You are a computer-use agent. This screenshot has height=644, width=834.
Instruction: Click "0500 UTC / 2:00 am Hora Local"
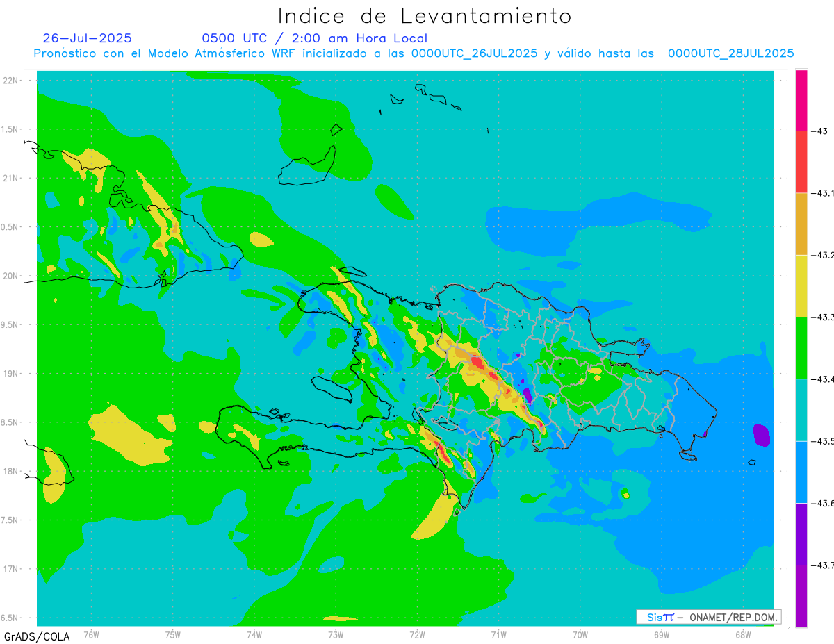pyautogui.click(x=315, y=39)
